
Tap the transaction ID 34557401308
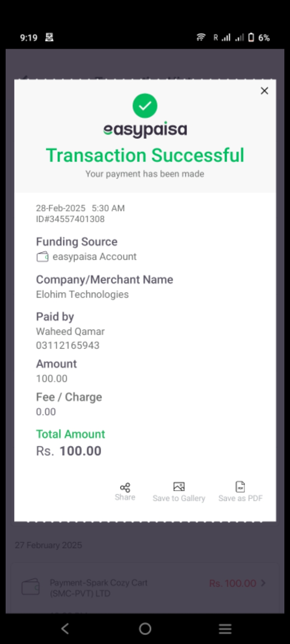[70, 219]
